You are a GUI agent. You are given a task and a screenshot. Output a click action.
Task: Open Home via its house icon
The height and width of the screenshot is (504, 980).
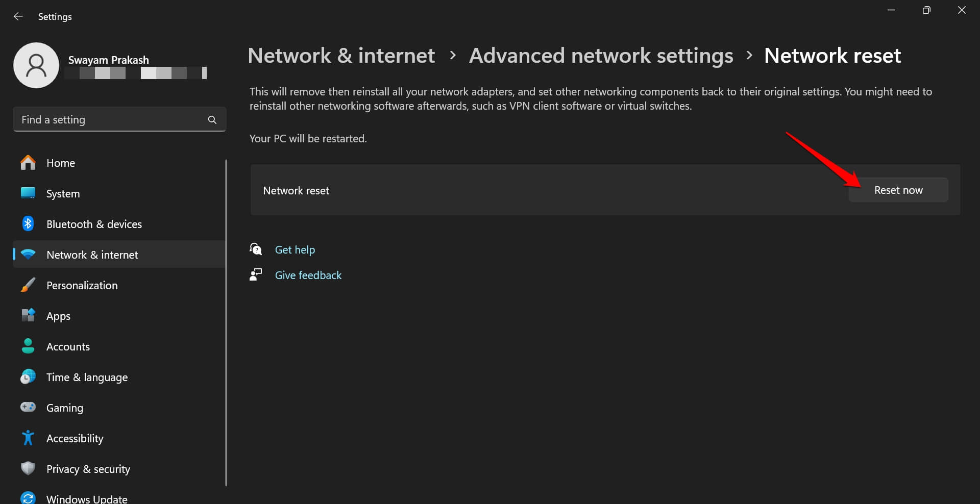coord(28,163)
